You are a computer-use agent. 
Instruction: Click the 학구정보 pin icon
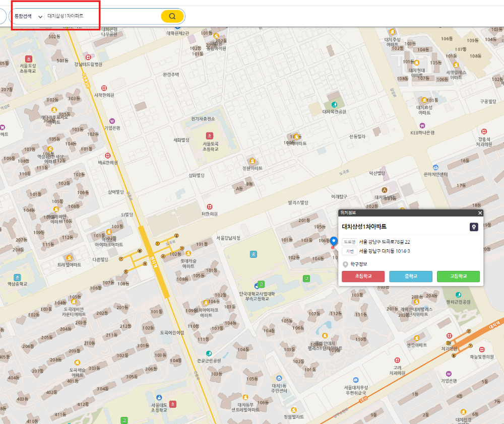coord(345,264)
